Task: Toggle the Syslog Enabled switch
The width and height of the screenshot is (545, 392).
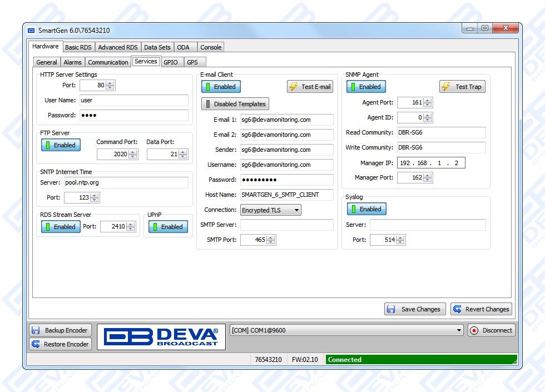Action: (x=366, y=209)
